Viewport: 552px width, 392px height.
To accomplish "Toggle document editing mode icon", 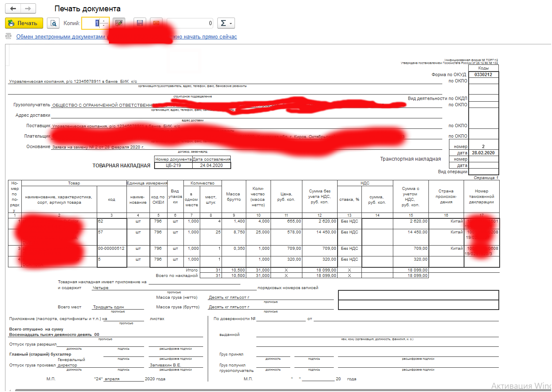I will (x=119, y=23).
